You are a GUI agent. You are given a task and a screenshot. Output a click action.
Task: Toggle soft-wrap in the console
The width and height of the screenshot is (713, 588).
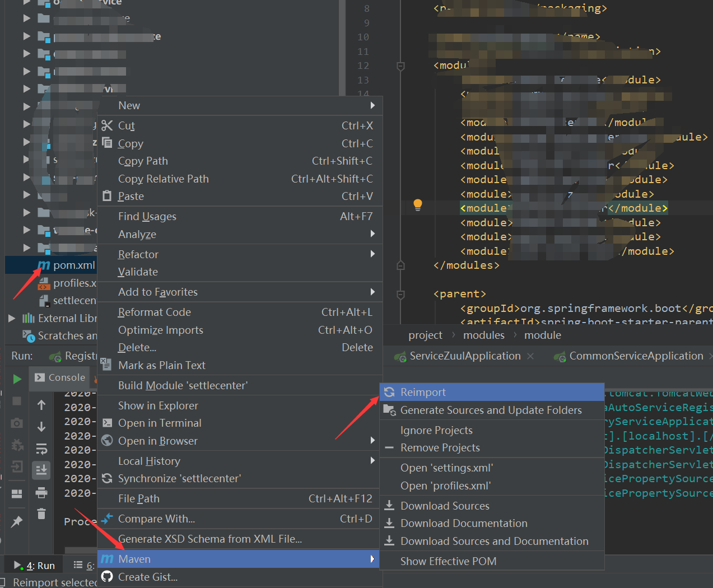tap(43, 449)
